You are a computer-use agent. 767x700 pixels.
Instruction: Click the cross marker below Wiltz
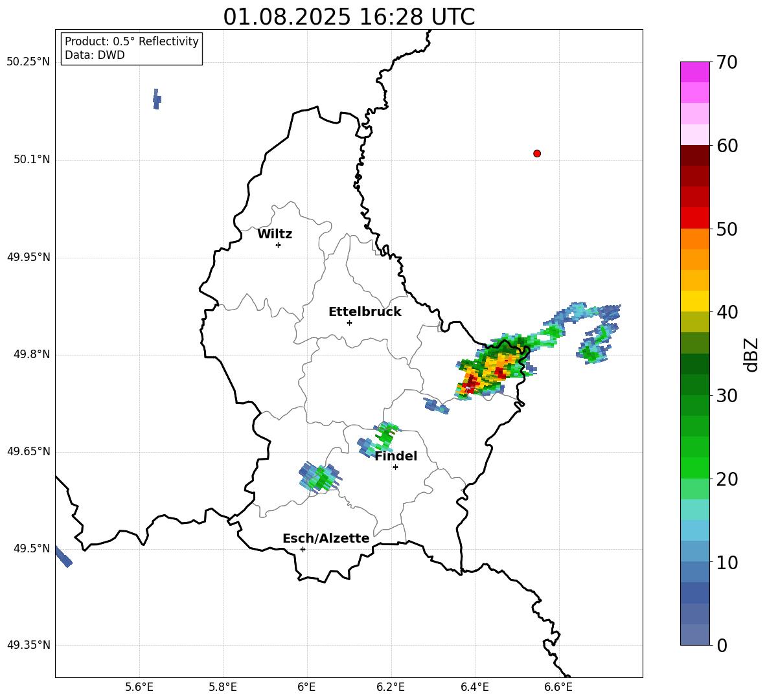pos(279,245)
